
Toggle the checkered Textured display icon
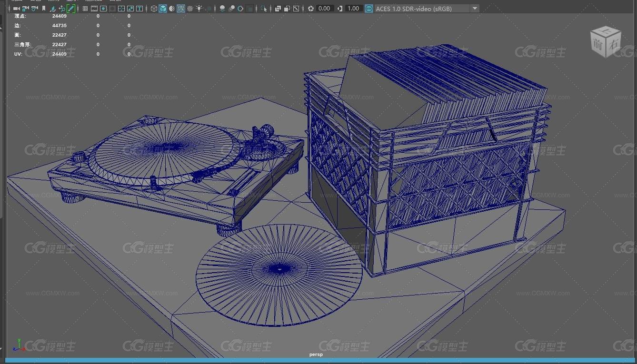click(190, 9)
